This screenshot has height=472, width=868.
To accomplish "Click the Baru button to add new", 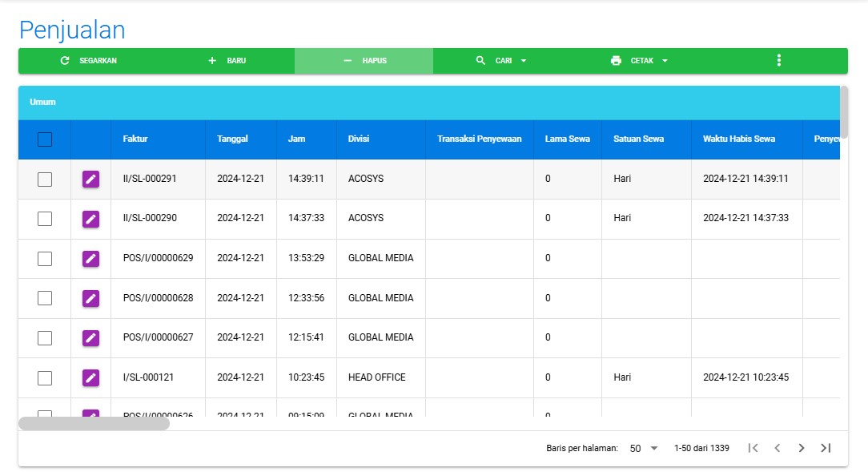I will pos(227,61).
